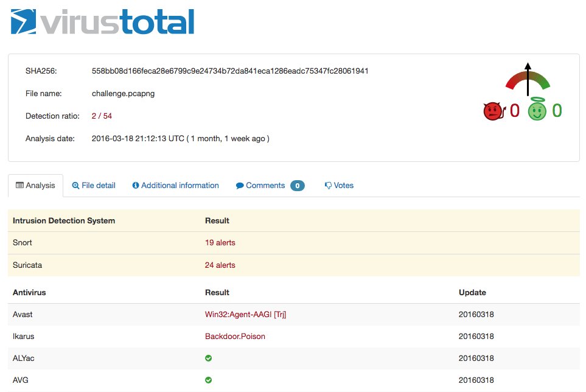Viewport: 586px width, 392px height.
Task: Click the green harmless vote count 0
Action: [557, 111]
